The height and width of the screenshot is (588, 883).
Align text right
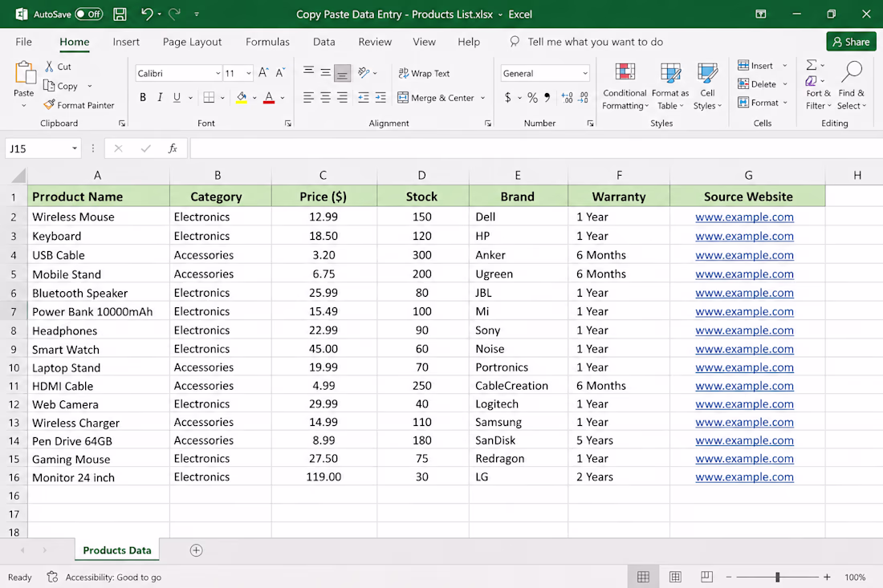[x=343, y=97]
